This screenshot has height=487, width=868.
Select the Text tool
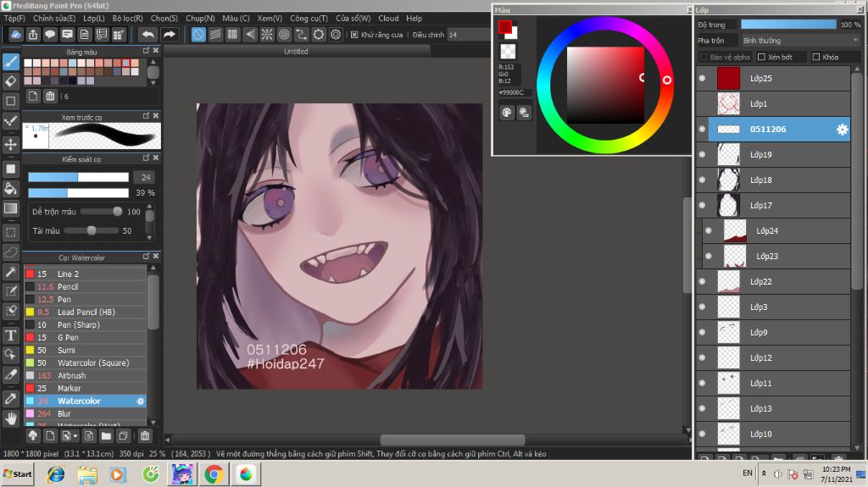10,335
